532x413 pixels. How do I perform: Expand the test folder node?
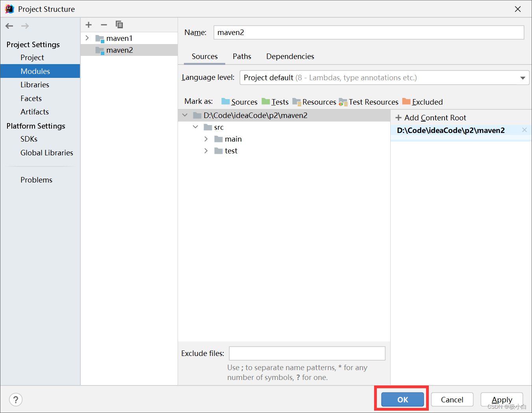pyautogui.click(x=206, y=151)
